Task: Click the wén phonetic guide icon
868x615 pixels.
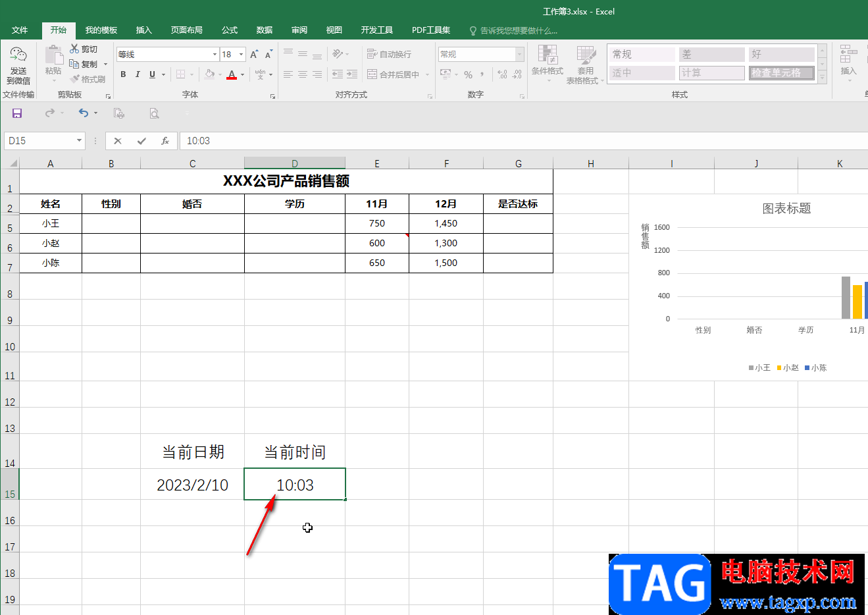Action: coord(261,74)
